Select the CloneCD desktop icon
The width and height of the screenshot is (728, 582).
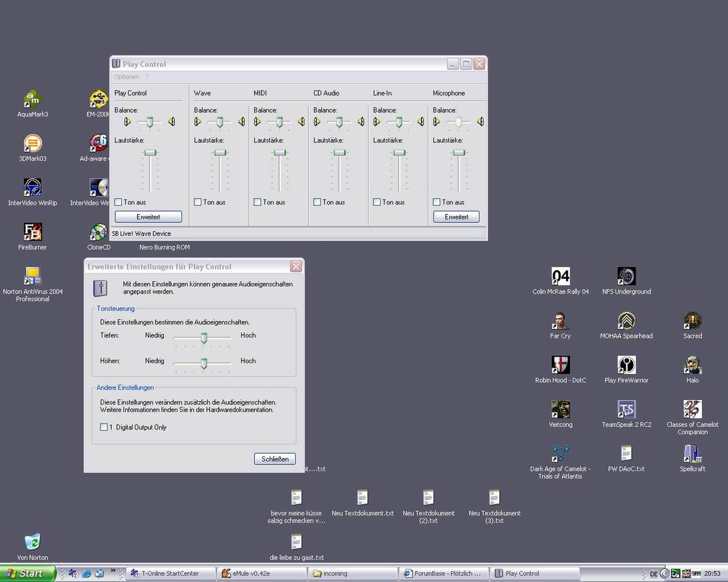point(98,231)
